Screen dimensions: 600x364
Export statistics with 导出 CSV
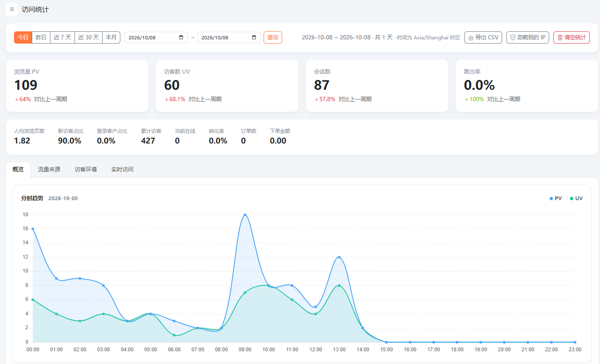point(483,37)
